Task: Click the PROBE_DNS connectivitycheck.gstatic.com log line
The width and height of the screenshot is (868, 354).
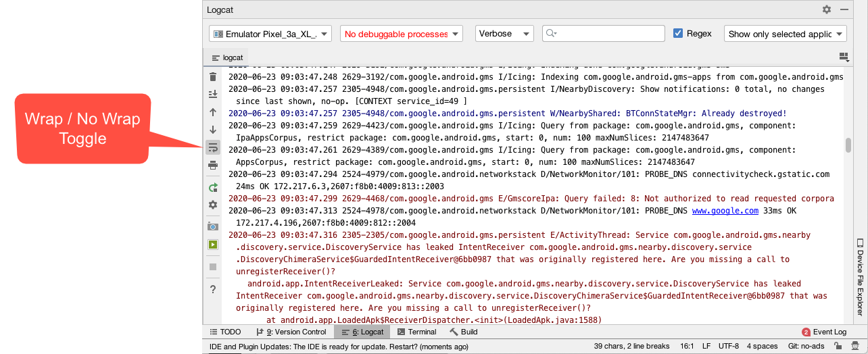Action: (x=529, y=180)
